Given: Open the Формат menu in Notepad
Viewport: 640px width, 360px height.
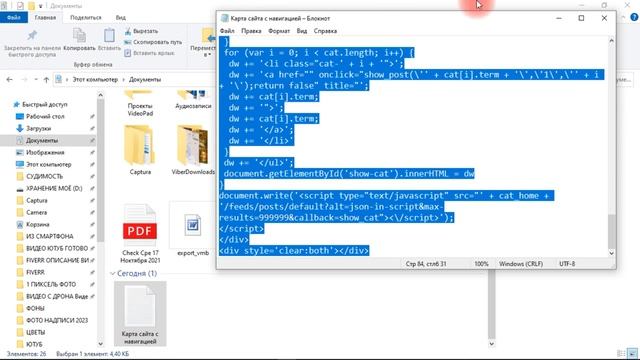Looking at the screenshot, I should click(x=279, y=31).
